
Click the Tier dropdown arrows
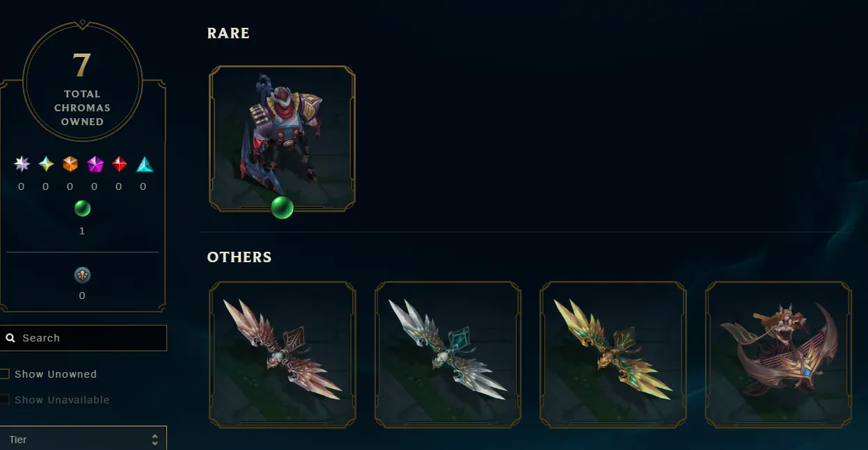tap(155, 440)
